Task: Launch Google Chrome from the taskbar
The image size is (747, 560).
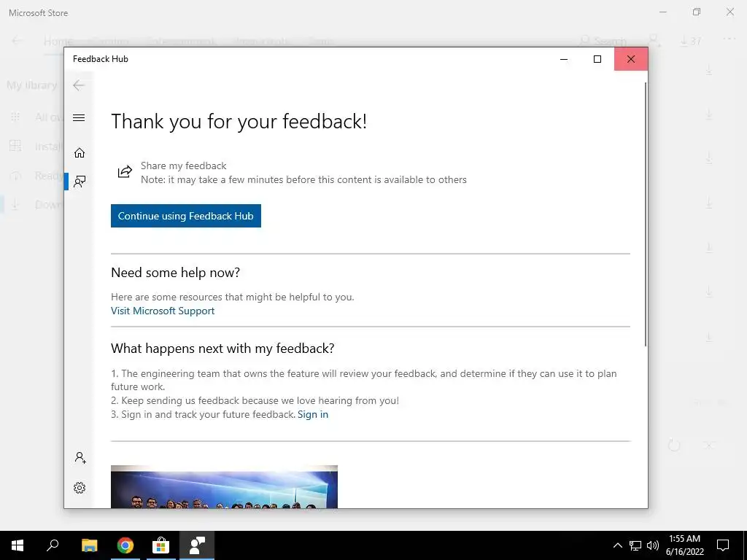Action: click(125, 545)
